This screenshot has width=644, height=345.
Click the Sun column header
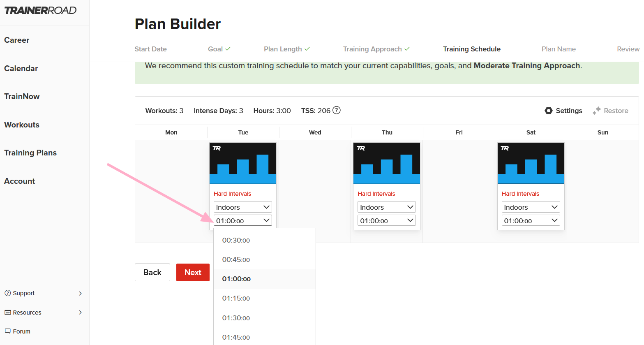pos(603,132)
